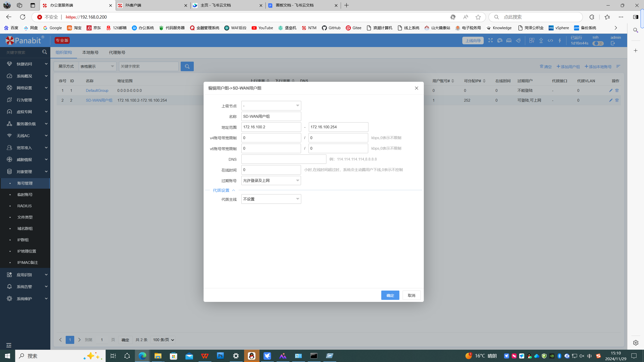Open the manual book icon in header

[509, 40]
